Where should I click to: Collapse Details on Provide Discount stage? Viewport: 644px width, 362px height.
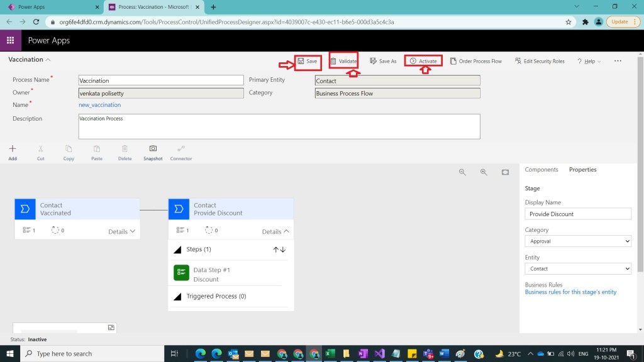pyautogui.click(x=275, y=231)
